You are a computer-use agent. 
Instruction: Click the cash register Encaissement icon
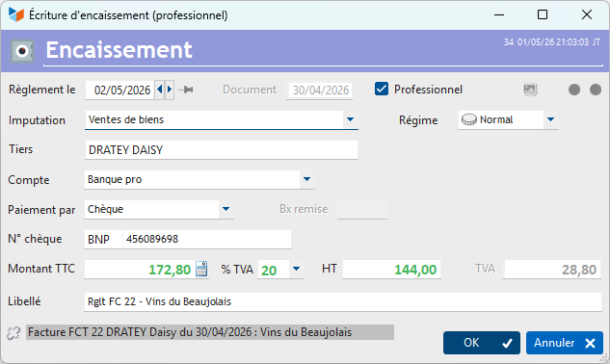pos(22,50)
